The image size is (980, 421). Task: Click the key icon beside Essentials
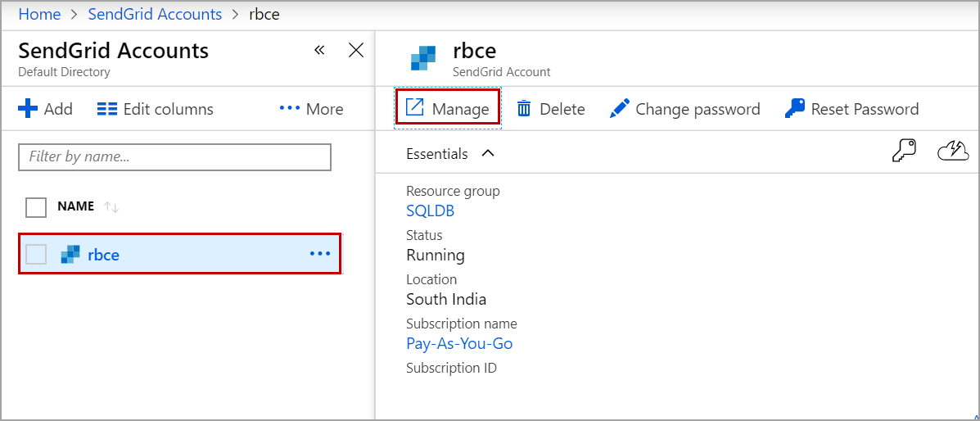(x=903, y=152)
